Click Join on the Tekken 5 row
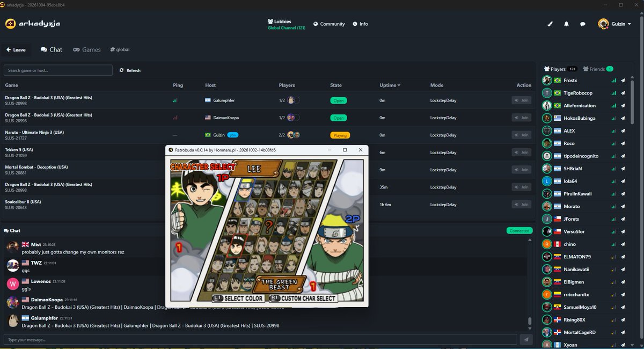Image resolution: width=644 pixels, height=349 pixels. 521,152
